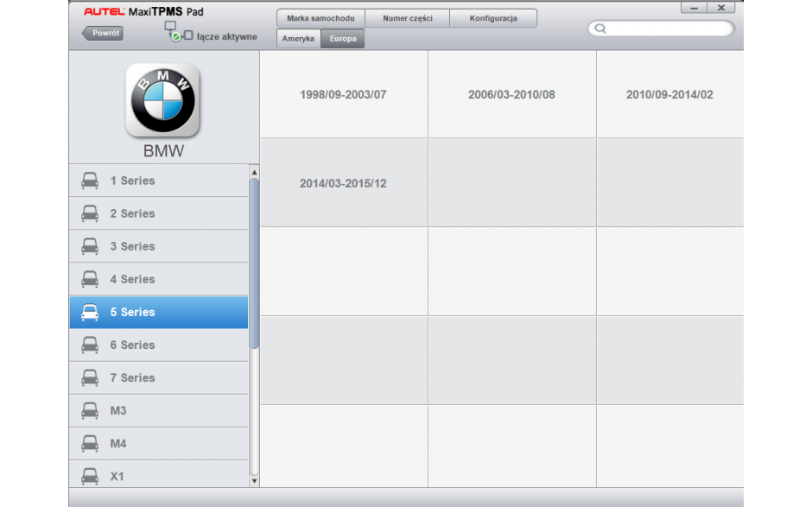This screenshot has height=507, width=812.
Task: Select 7 Series in the model list
Action: tap(158, 378)
